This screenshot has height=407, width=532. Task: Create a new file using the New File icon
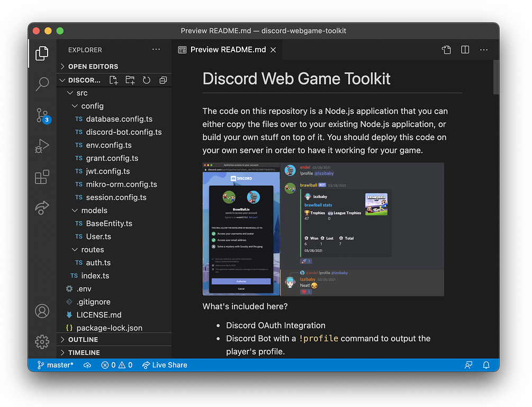click(x=113, y=80)
